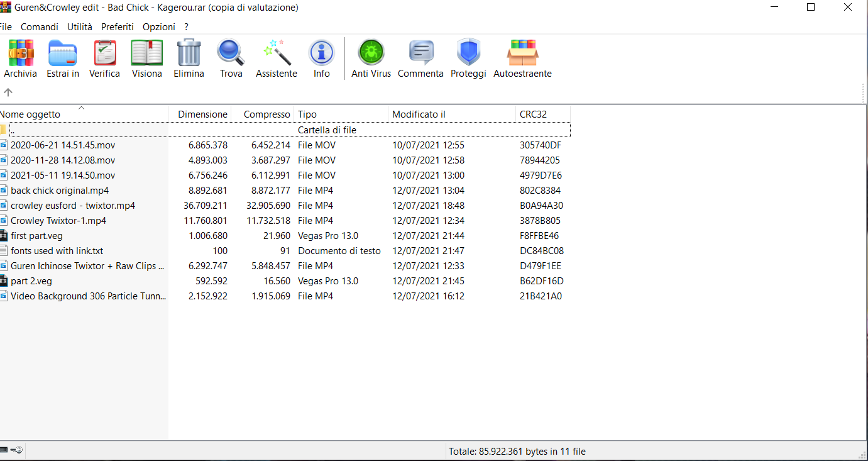Select file back chick original.mp4
Image resolution: width=868 pixels, height=461 pixels.
tap(60, 191)
